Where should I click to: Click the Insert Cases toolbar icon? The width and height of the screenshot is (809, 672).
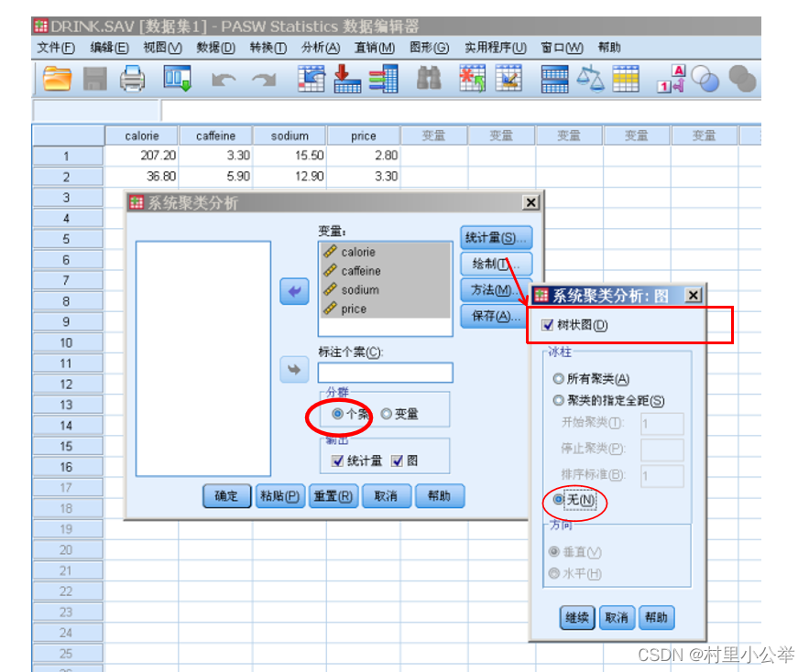pos(471,80)
